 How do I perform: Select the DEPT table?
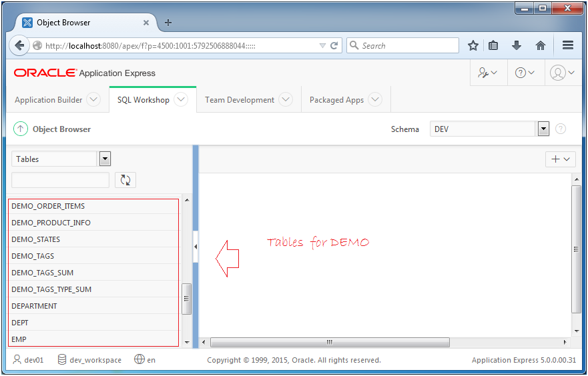point(93,323)
